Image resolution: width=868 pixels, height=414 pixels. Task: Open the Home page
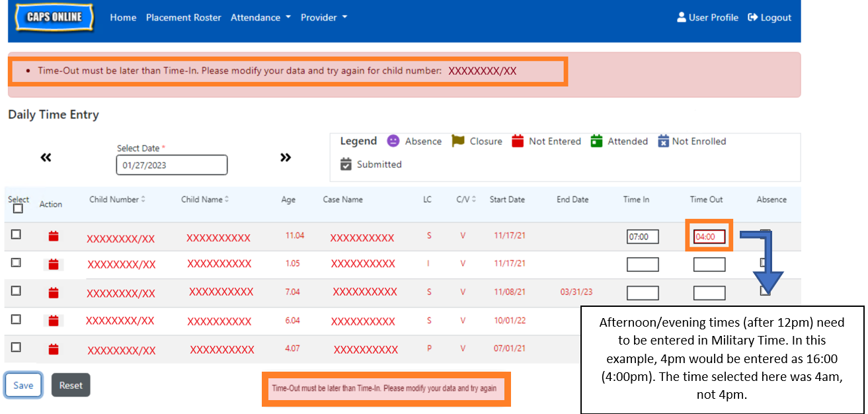[x=123, y=18]
